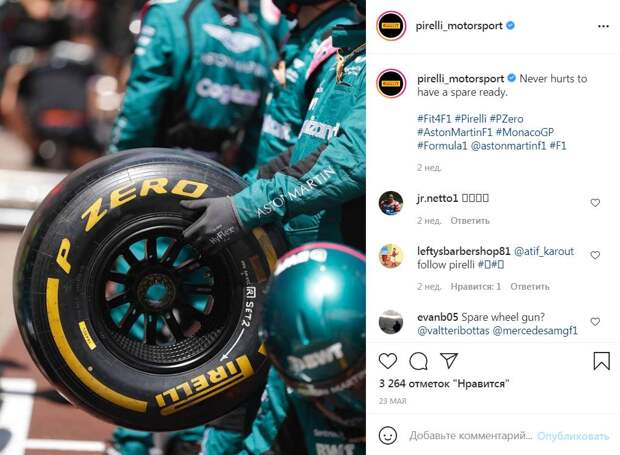Like the jr.netto1 comment

pos(595,203)
